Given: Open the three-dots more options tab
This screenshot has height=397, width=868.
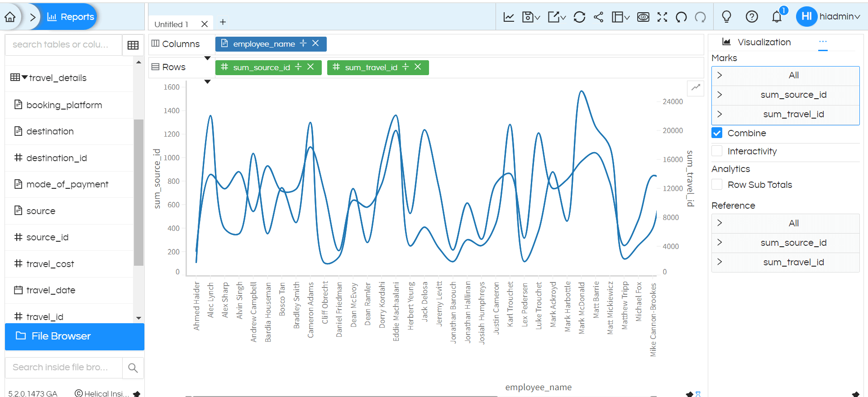Looking at the screenshot, I should pos(823,42).
